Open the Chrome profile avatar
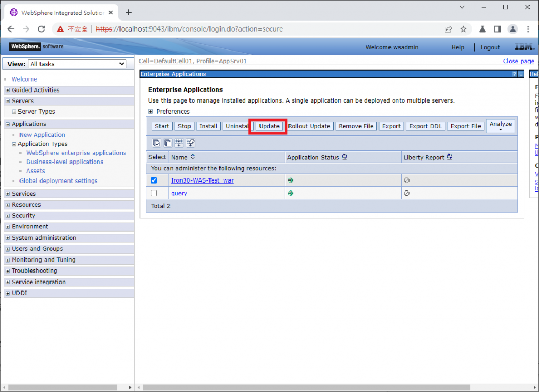The width and height of the screenshot is (539, 392). point(513,29)
